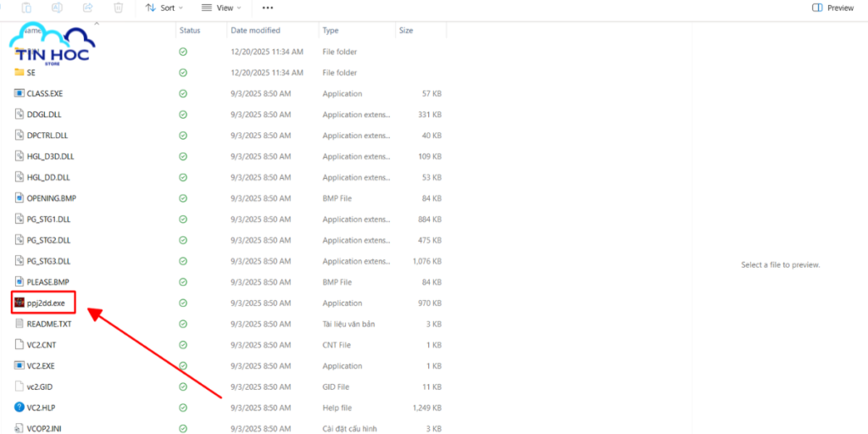
Task: Click sync status icon of VCOP2.INI
Action: click(182, 428)
